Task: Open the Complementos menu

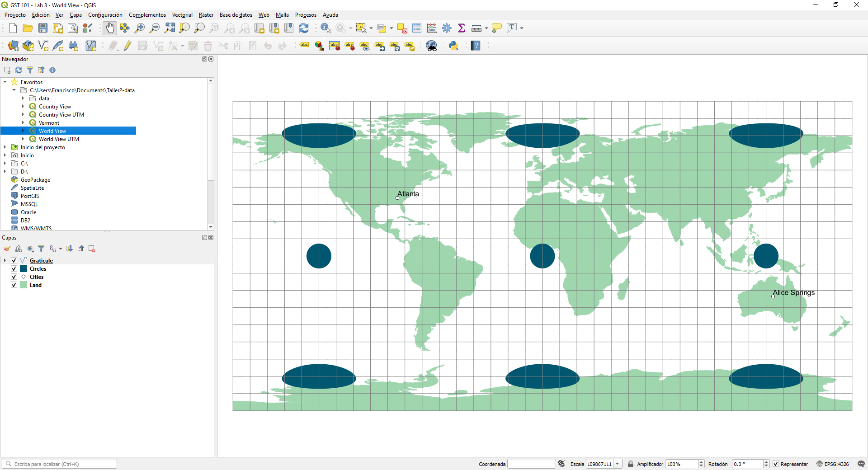Action: point(147,15)
